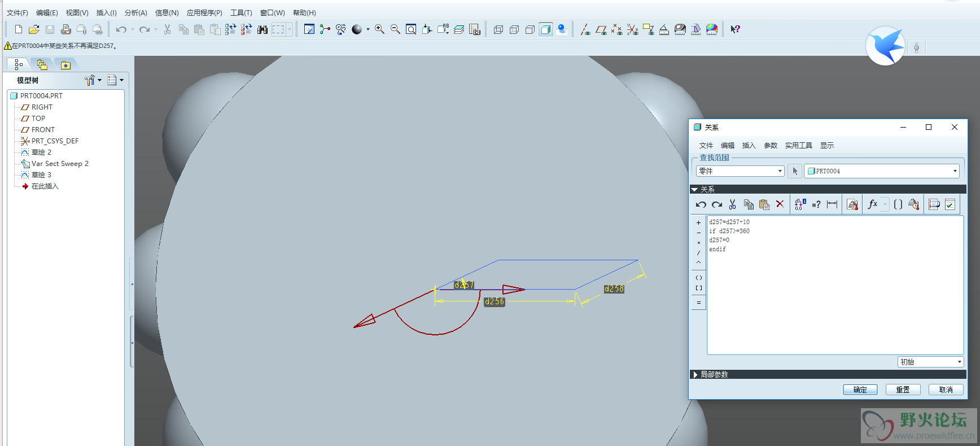The width and height of the screenshot is (980, 446).
Task: Verify relations with the check mark icon
Action: click(x=950, y=204)
